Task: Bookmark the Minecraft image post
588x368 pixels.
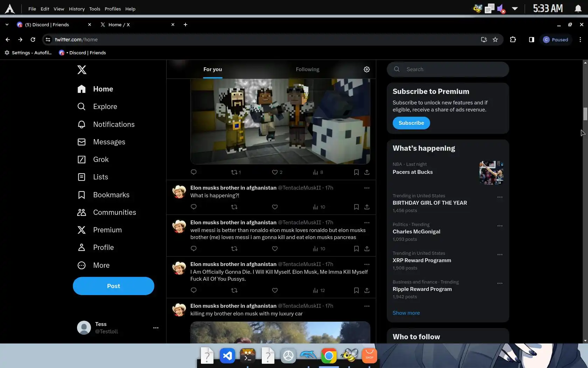Action: click(356, 172)
